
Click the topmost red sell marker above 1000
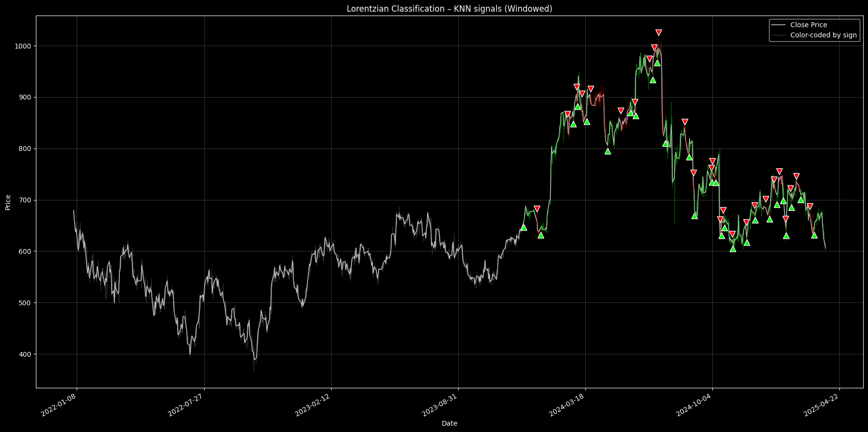pyautogui.click(x=659, y=33)
